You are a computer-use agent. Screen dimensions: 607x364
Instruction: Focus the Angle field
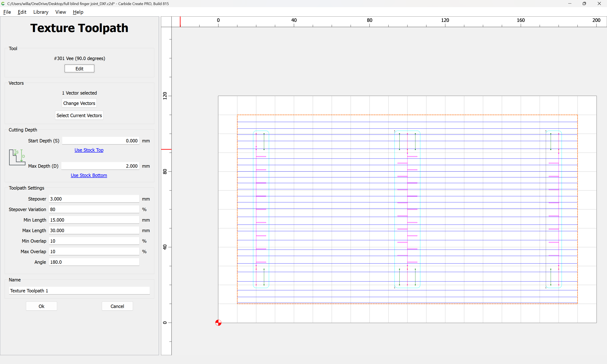94,262
